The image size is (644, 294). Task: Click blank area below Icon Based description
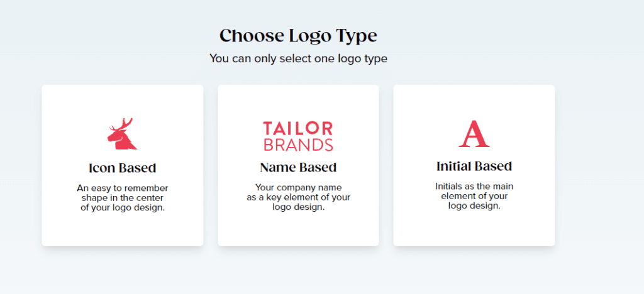(123, 229)
